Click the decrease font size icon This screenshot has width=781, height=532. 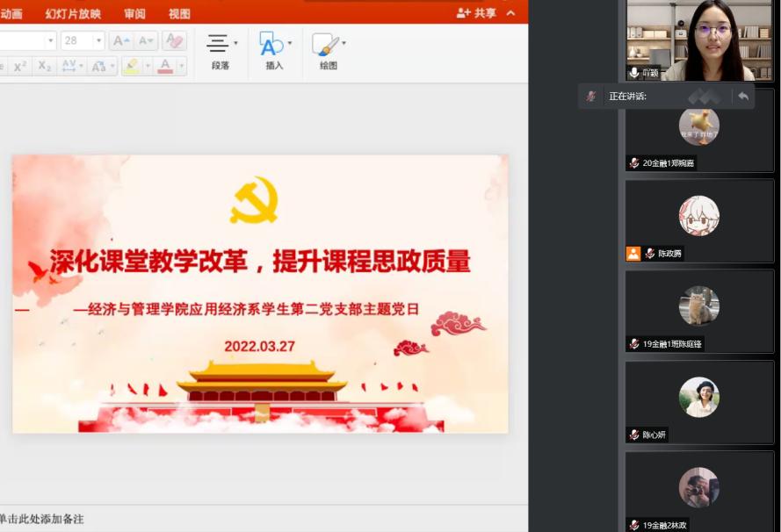pyautogui.click(x=146, y=40)
